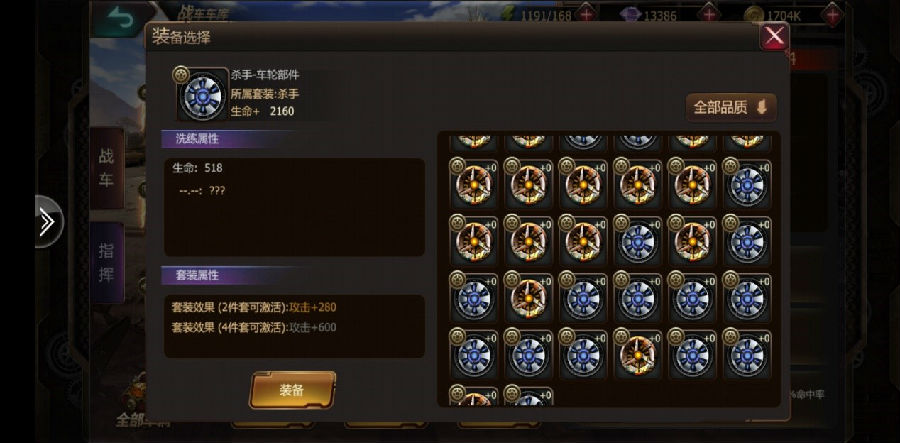Viewport: 900px width, 443px height.
Task: Select the orange wheel in the third row
Action: click(x=528, y=297)
